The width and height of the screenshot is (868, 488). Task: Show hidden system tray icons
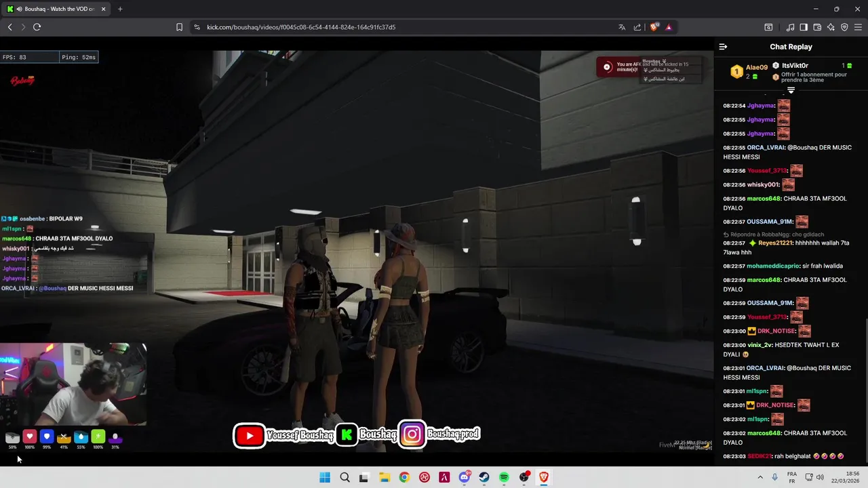[x=760, y=477]
